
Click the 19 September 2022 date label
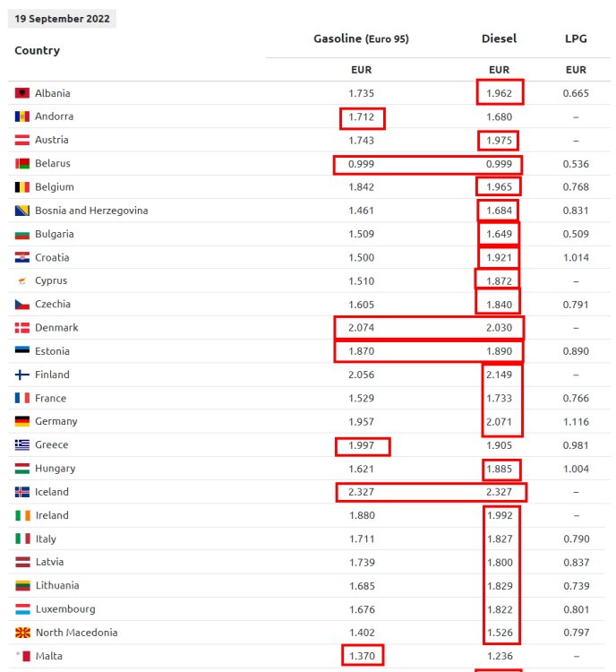62,19
